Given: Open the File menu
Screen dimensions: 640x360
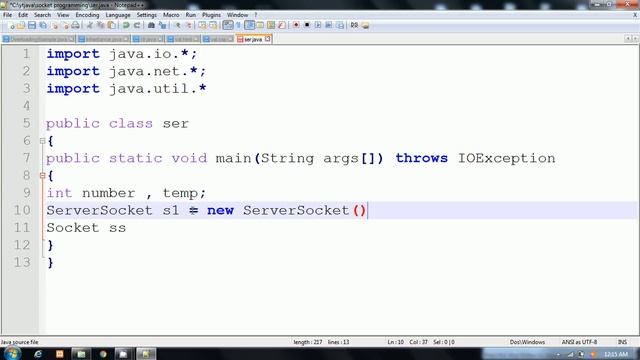Looking at the screenshot, I should tap(7, 15).
